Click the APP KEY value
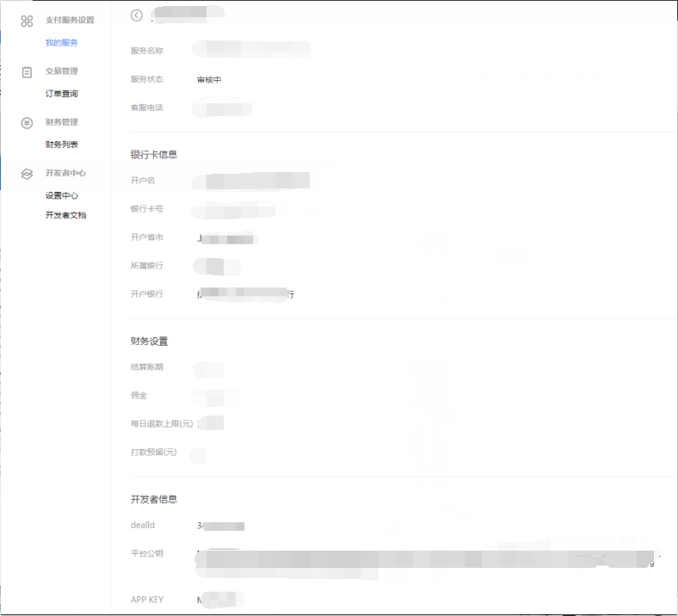 219,600
